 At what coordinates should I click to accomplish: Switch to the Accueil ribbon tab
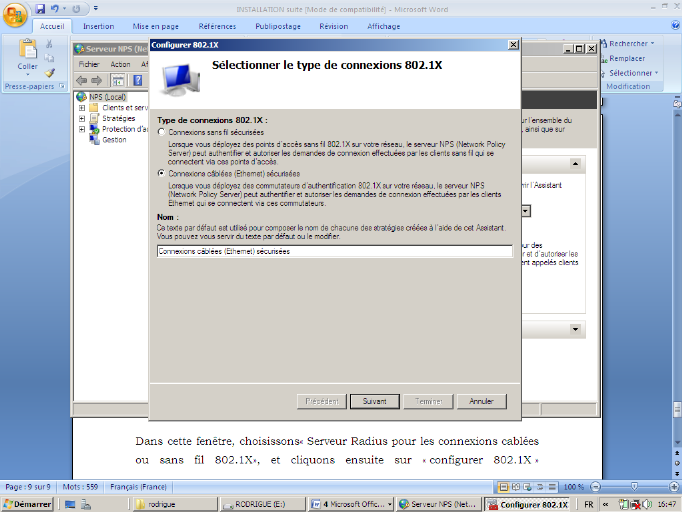[52, 27]
